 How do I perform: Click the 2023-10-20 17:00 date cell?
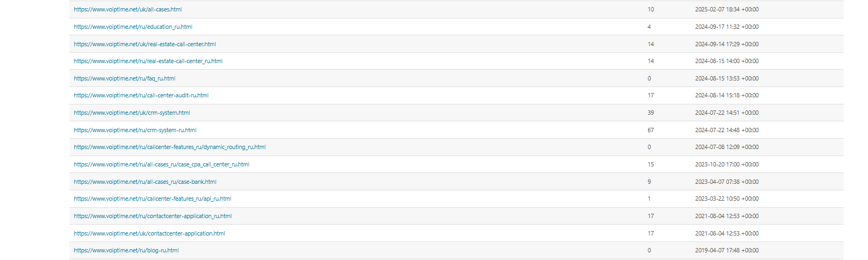point(727,164)
